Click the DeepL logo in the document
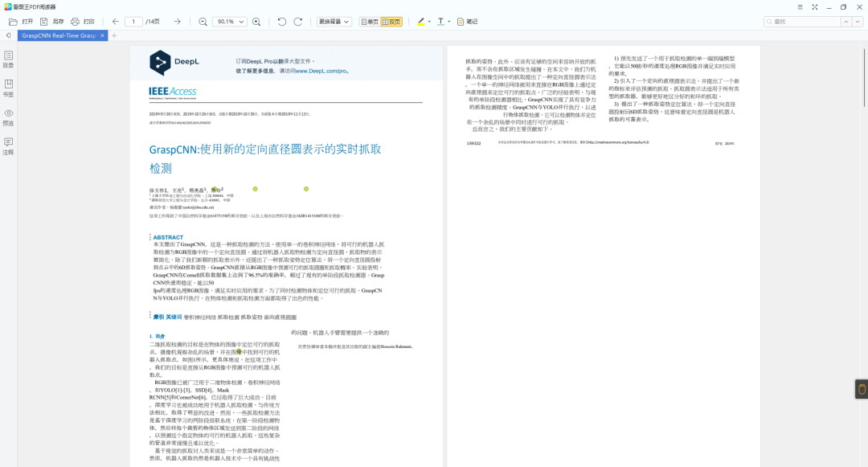 [x=174, y=62]
